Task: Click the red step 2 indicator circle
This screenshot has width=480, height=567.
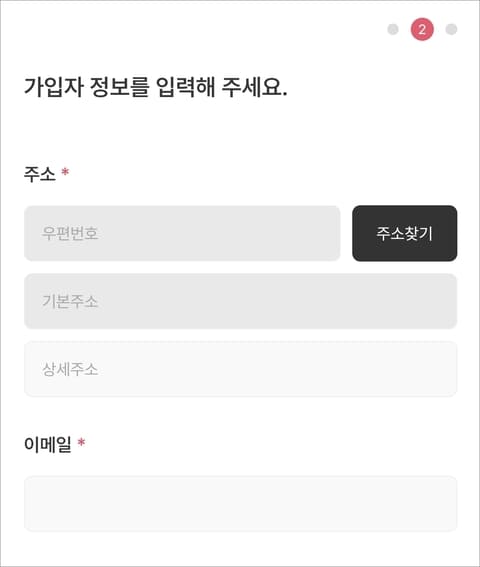Action: tap(422, 29)
